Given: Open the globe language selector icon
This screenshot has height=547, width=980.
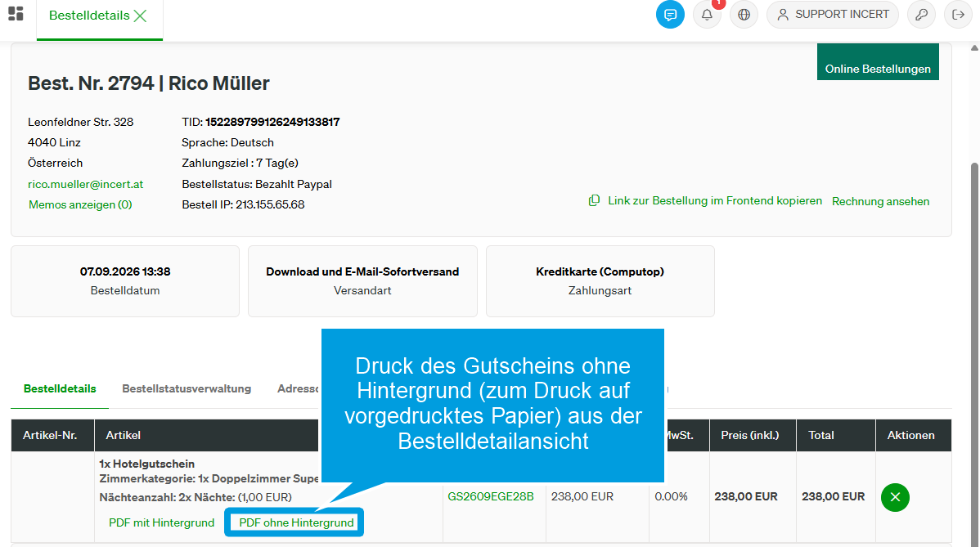Looking at the screenshot, I should pos(744,15).
